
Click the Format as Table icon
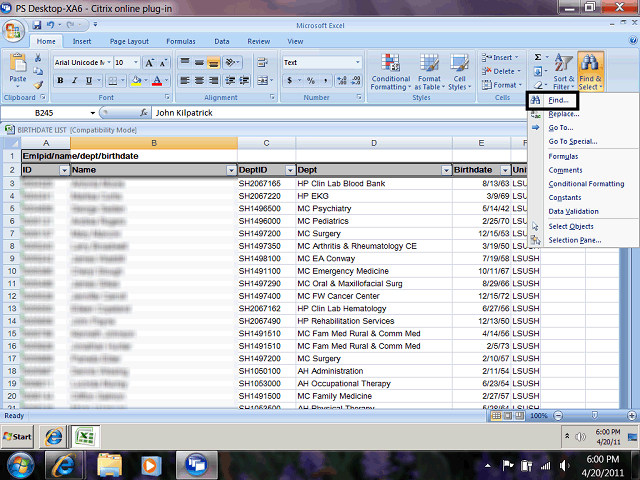[429, 72]
